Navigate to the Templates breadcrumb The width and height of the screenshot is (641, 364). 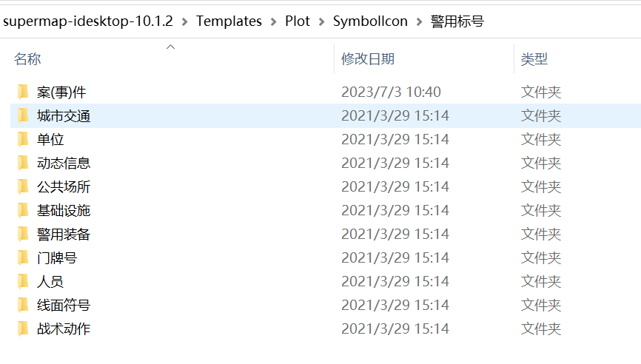(229, 21)
